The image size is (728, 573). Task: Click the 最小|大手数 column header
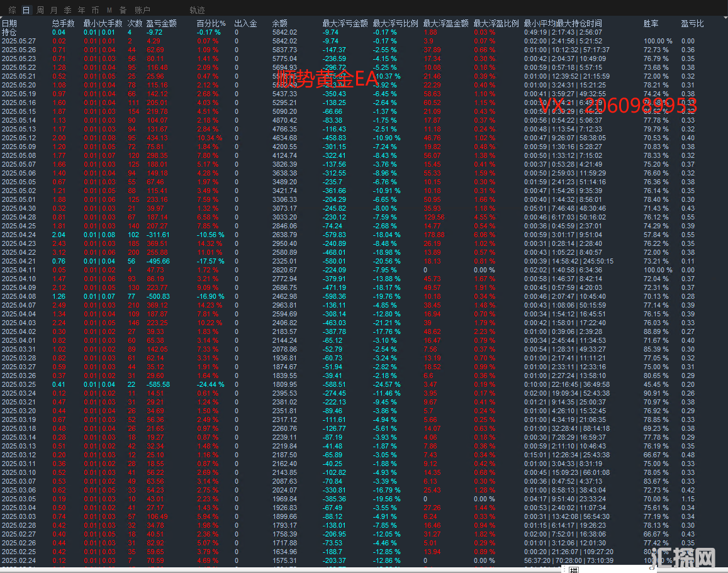[x=103, y=23]
